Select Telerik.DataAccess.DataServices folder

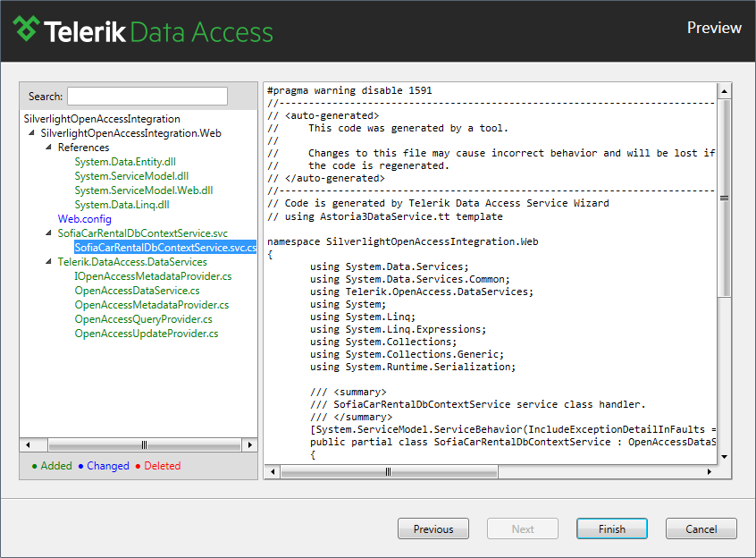point(132,262)
